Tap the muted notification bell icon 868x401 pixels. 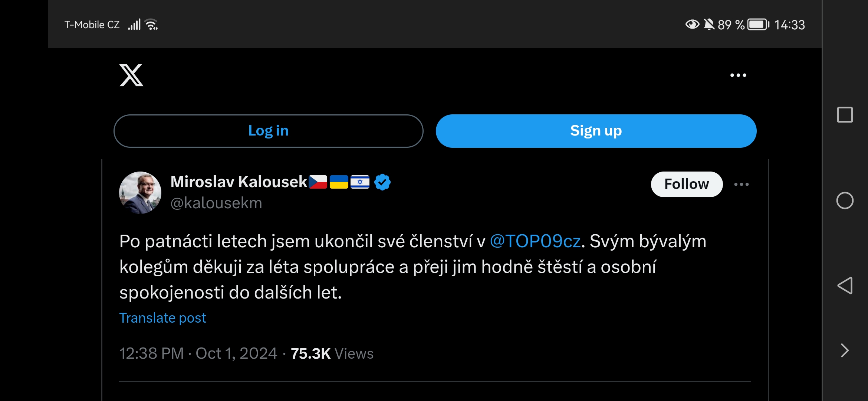[709, 25]
